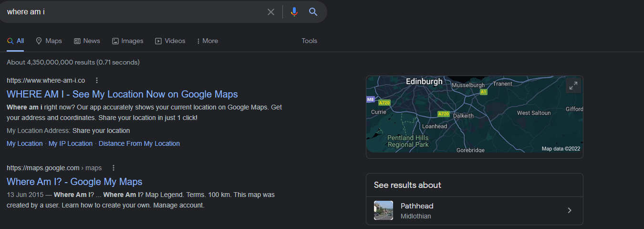This screenshot has width=644, height=229.
Task: Expand the Edinburgh map to full view
Action: [x=572, y=86]
